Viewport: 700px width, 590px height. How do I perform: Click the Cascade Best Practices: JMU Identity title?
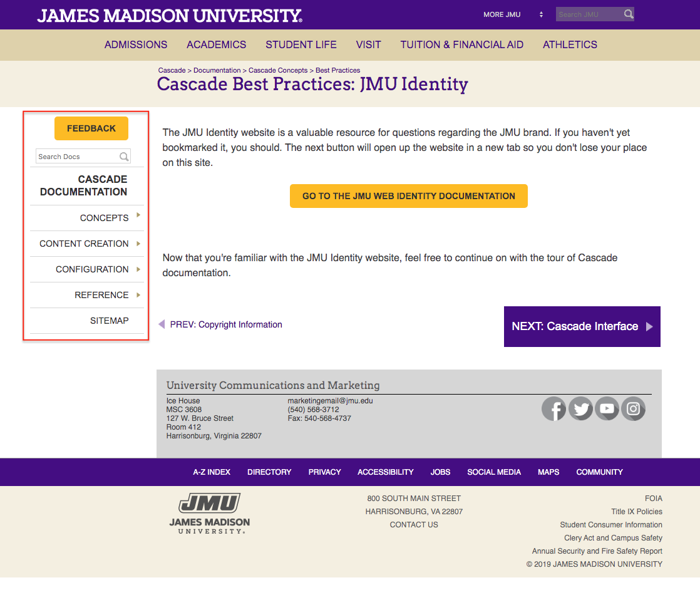pos(312,84)
